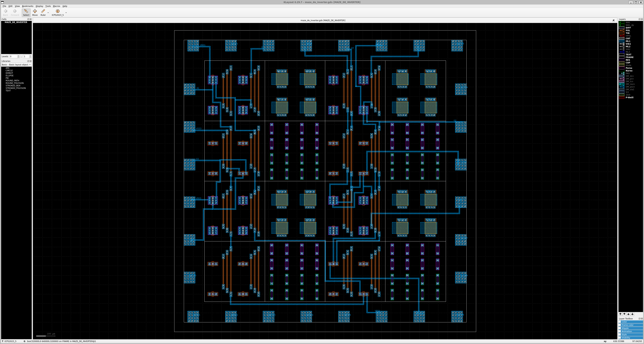Close the maze_de_inverter.gds layout tab
Viewport: 644px width, 344px height.
pos(613,20)
